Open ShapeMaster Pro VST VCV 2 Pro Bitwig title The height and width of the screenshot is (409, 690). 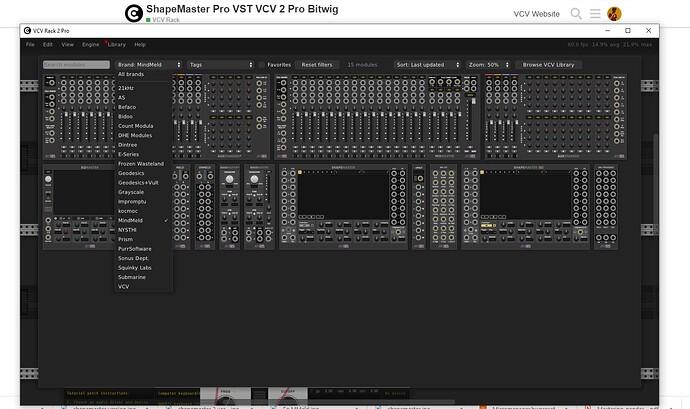tap(242, 9)
